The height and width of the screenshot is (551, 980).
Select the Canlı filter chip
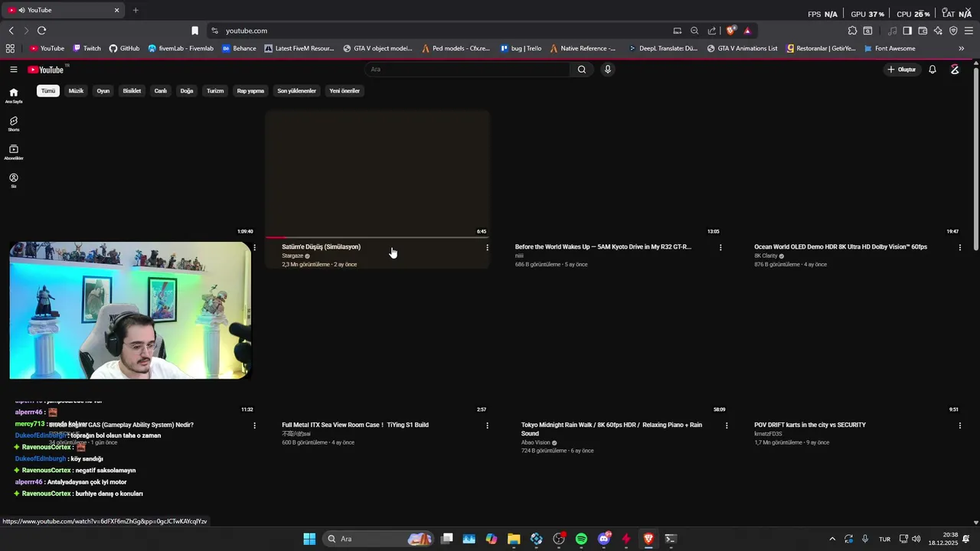tap(160, 91)
